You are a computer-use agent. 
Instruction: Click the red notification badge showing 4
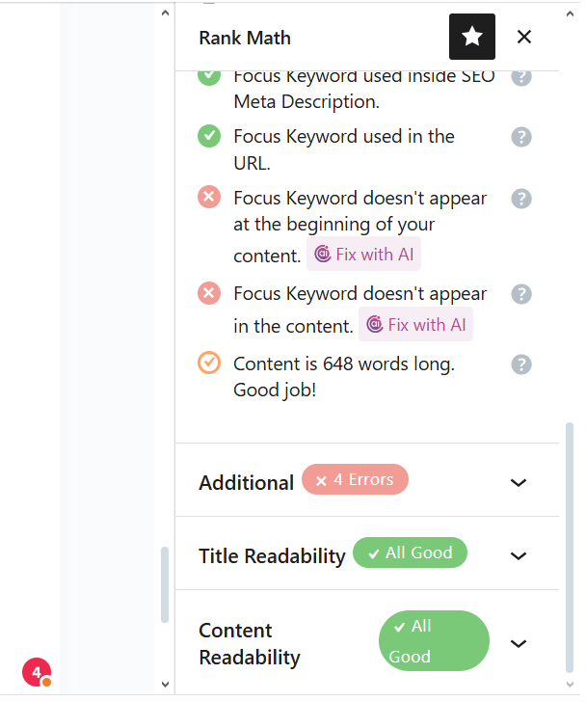click(x=37, y=672)
